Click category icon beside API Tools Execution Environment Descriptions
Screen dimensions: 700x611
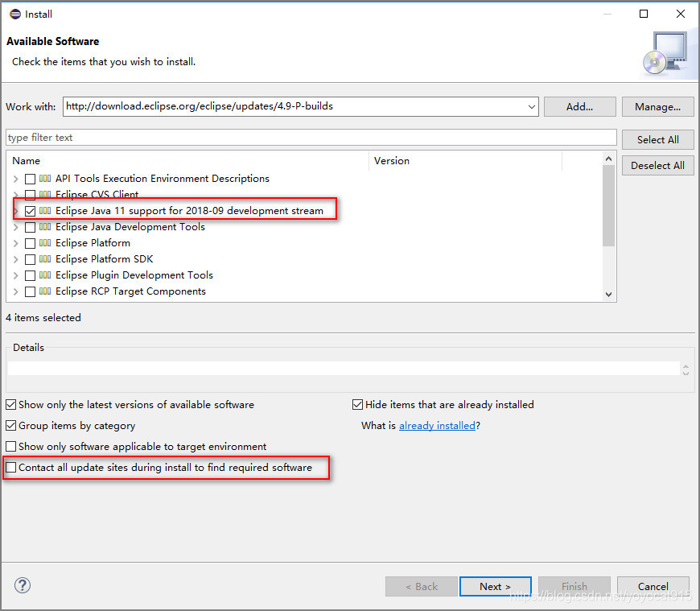[x=45, y=178]
